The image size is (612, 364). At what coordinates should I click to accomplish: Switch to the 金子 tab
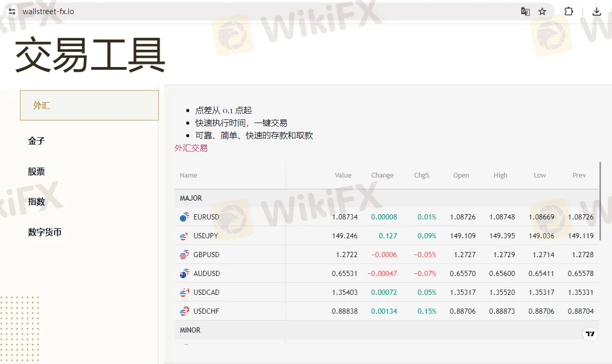tap(37, 141)
